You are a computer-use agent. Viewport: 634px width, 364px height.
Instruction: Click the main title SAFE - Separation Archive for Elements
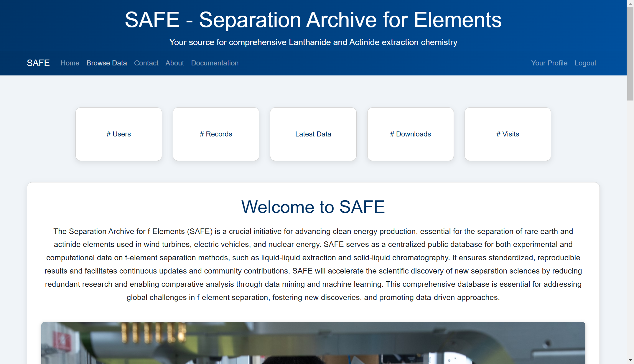[313, 20]
